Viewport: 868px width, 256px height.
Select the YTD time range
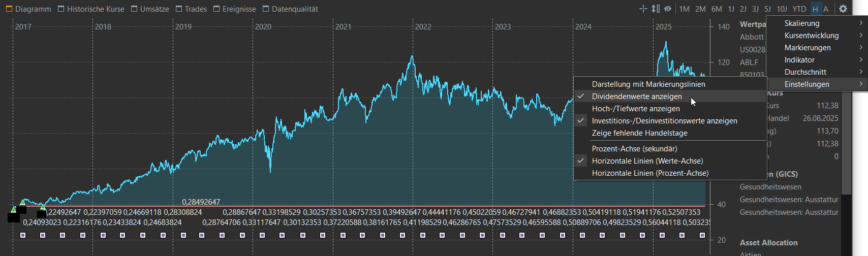799,9
